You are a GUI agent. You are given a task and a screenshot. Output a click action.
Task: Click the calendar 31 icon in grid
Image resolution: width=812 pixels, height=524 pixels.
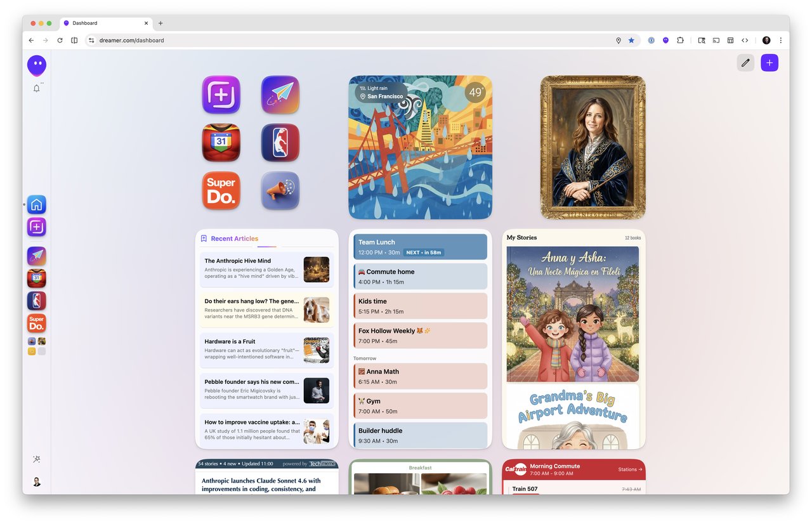coord(221,143)
